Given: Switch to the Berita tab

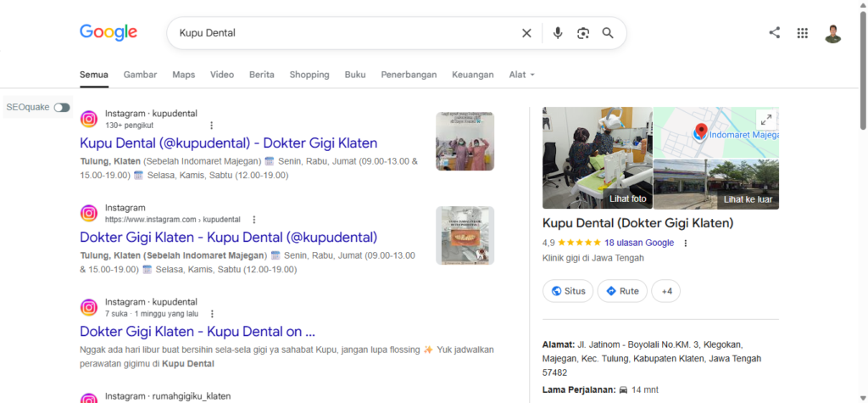Looking at the screenshot, I should click(262, 75).
